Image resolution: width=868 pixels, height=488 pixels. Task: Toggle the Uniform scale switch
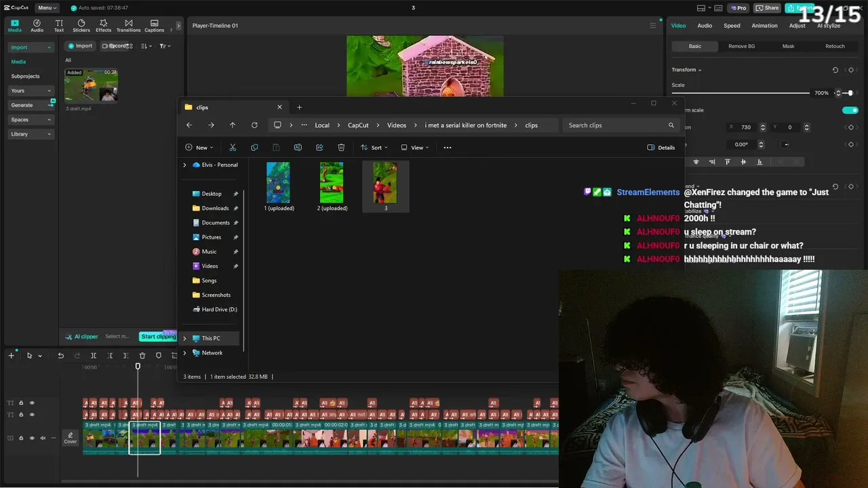(850, 110)
